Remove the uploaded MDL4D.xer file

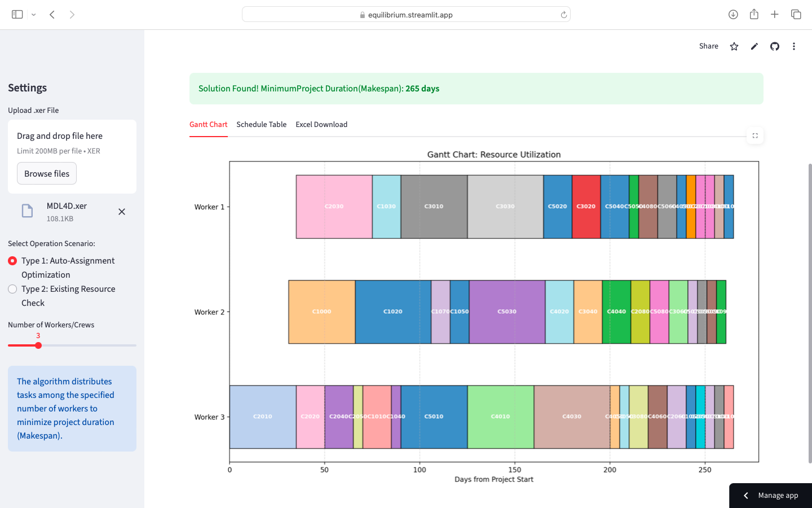tap(122, 212)
